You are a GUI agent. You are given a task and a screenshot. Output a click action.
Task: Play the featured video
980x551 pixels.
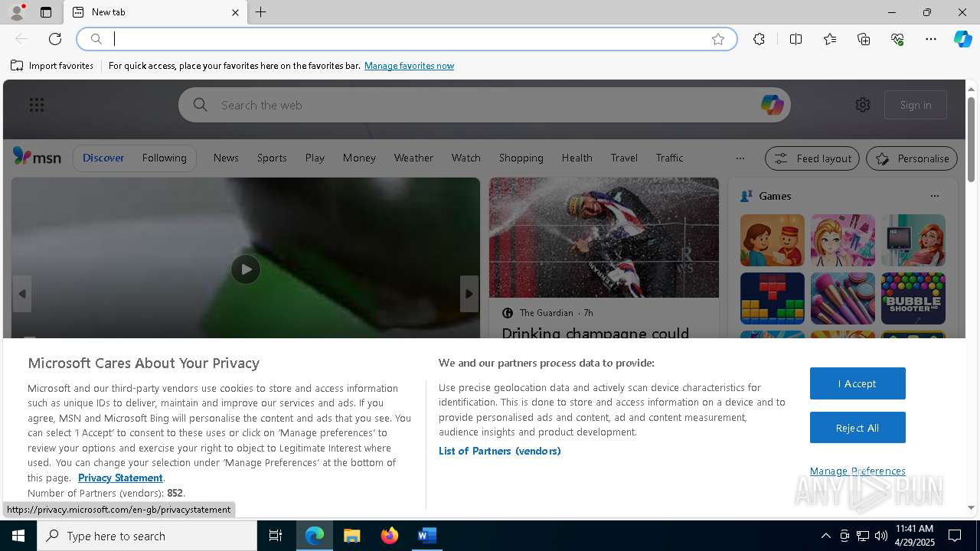tap(246, 269)
